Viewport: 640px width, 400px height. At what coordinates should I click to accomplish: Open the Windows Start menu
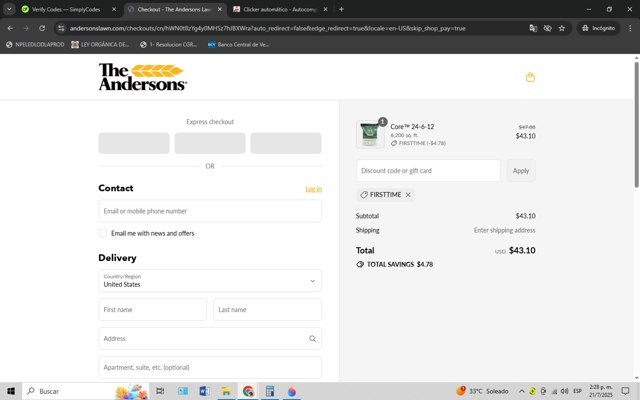[x=11, y=391]
